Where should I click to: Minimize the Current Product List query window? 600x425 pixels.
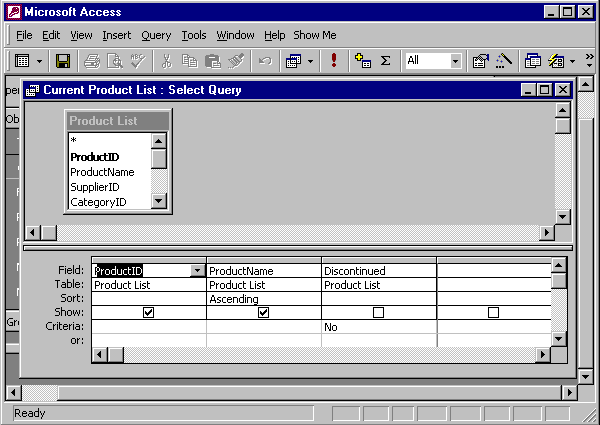[528, 90]
